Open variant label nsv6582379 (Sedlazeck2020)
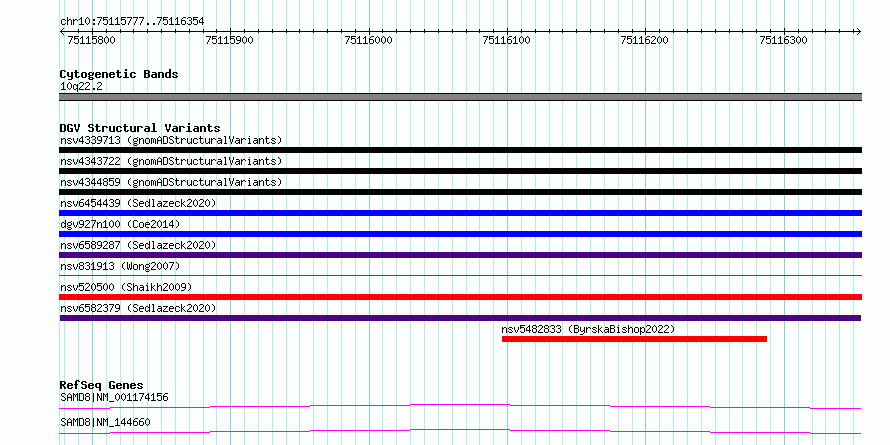The height and width of the screenshot is (445, 890). (x=138, y=308)
